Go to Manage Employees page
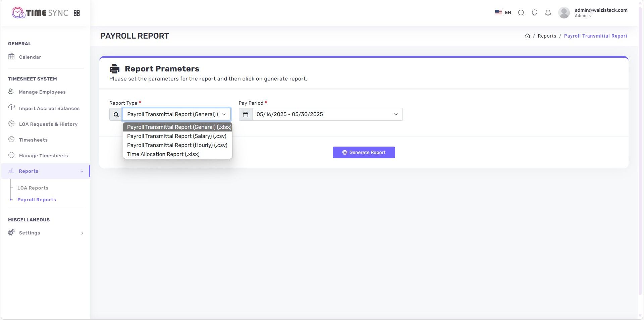The width and height of the screenshot is (644, 320). (42, 92)
